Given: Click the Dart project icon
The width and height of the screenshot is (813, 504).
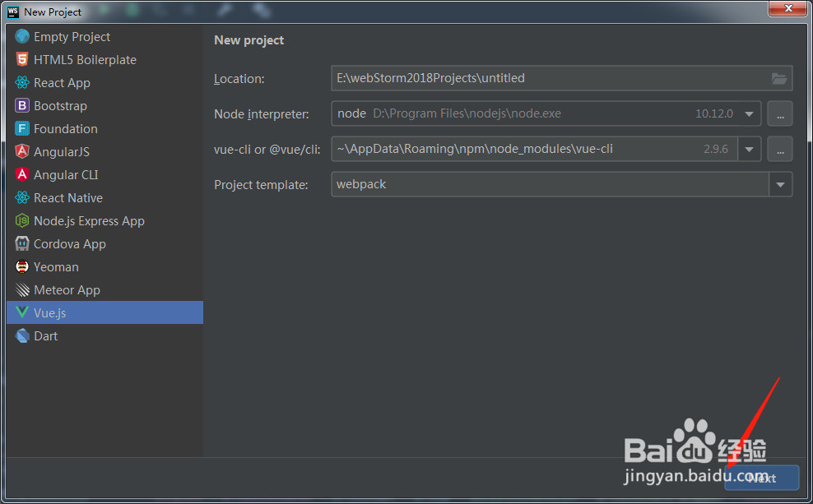Looking at the screenshot, I should coord(22,336).
